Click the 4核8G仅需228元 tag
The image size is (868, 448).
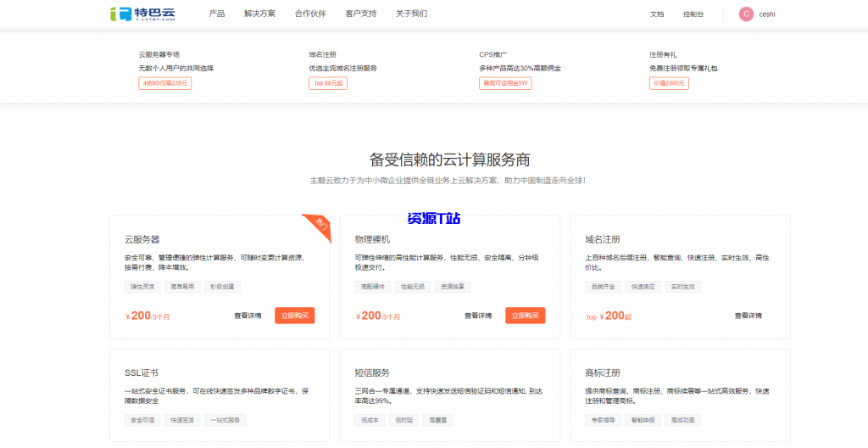pyautogui.click(x=165, y=83)
